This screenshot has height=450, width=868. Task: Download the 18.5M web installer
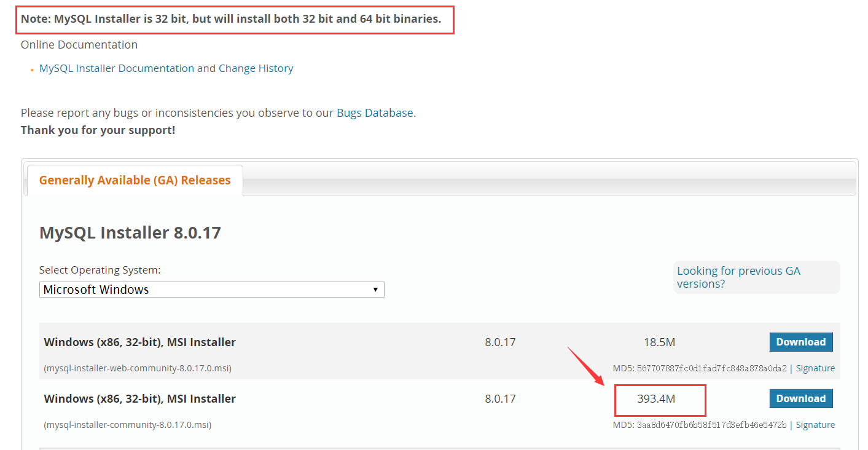pos(801,342)
